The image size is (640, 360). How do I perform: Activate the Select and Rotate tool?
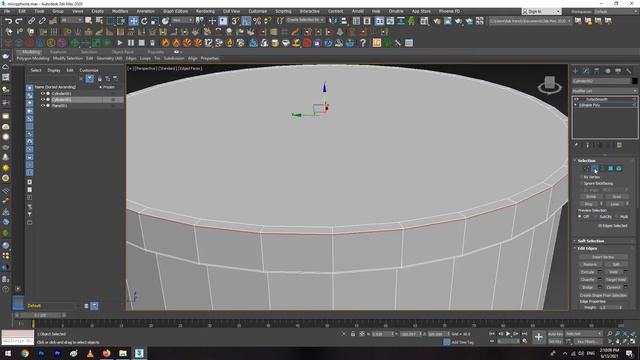pos(144,20)
